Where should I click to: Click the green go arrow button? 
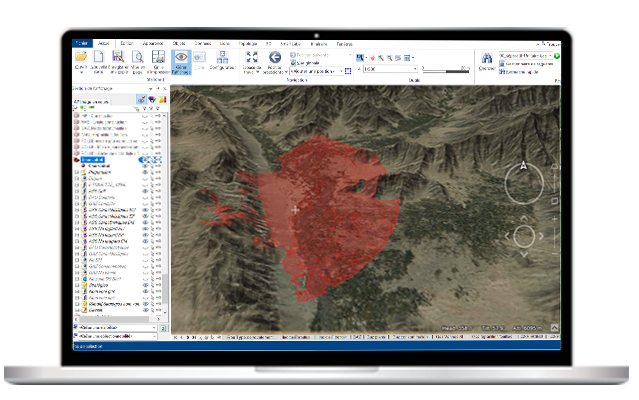pyautogui.click(x=556, y=54)
